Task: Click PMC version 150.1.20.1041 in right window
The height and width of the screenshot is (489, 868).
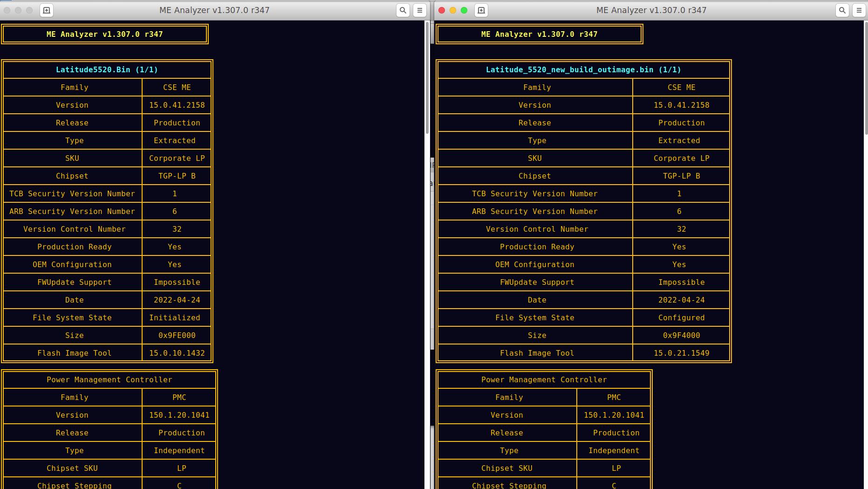Action: pos(614,415)
